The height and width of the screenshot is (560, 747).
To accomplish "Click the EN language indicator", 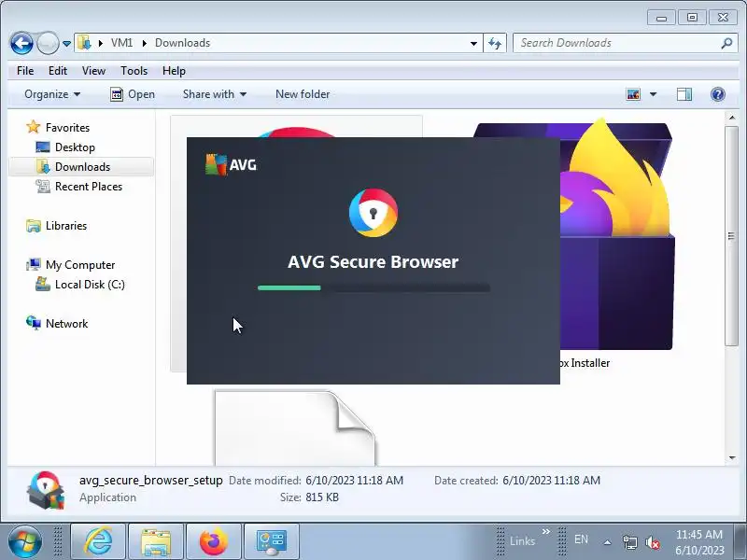I will [581, 539].
